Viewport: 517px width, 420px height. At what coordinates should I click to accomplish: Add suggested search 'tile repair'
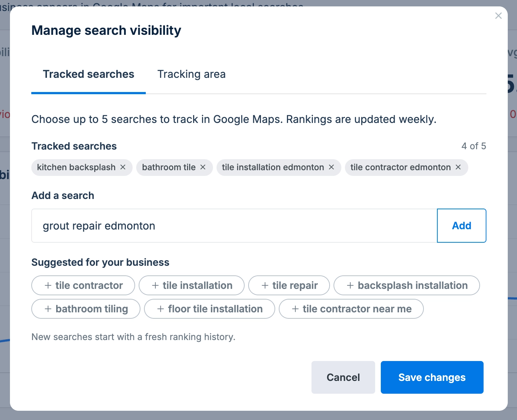(x=289, y=285)
